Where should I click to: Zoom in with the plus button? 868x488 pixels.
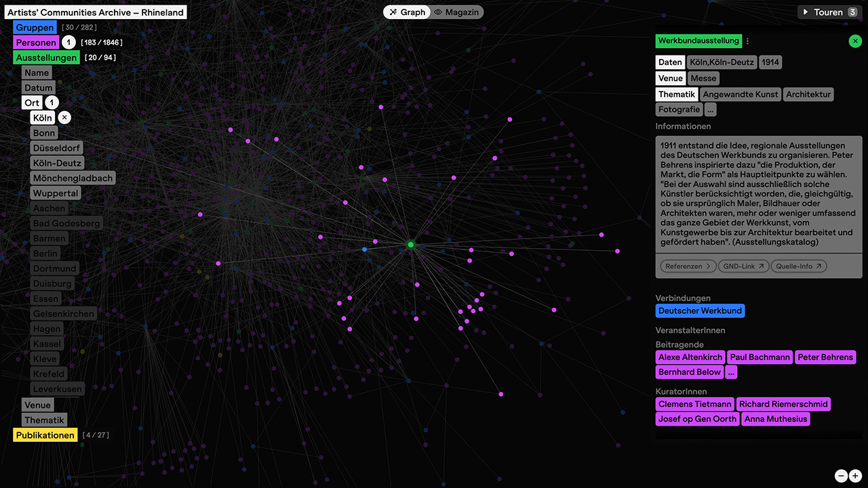click(x=855, y=476)
